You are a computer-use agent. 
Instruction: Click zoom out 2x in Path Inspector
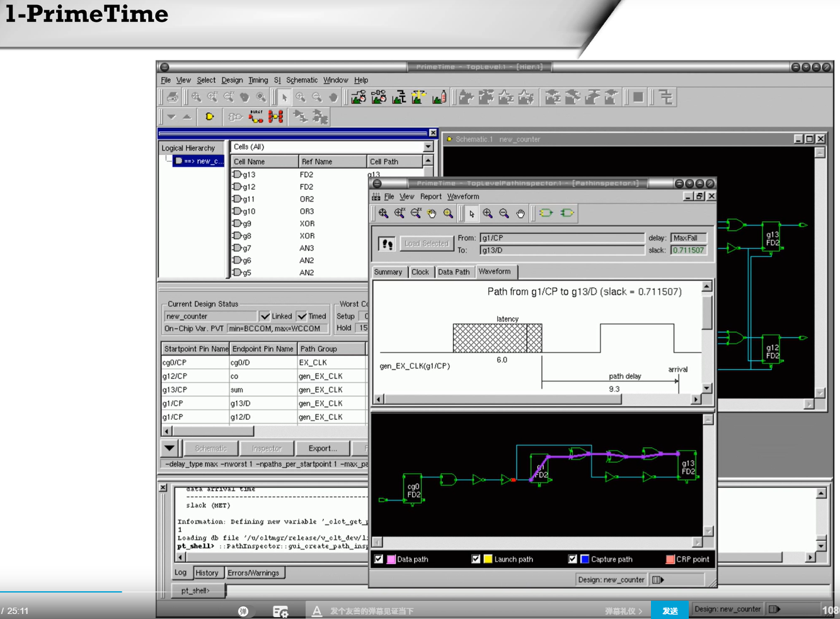tap(416, 214)
